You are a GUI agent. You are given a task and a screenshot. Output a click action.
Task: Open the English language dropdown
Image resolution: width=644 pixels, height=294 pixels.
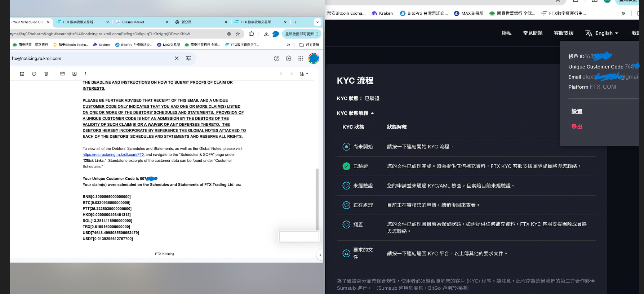tap(602, 33)
